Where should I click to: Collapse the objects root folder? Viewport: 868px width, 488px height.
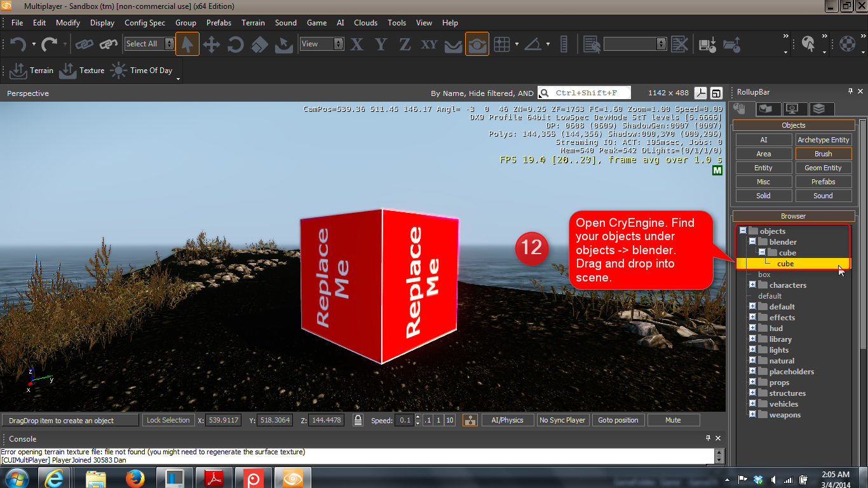742,231
